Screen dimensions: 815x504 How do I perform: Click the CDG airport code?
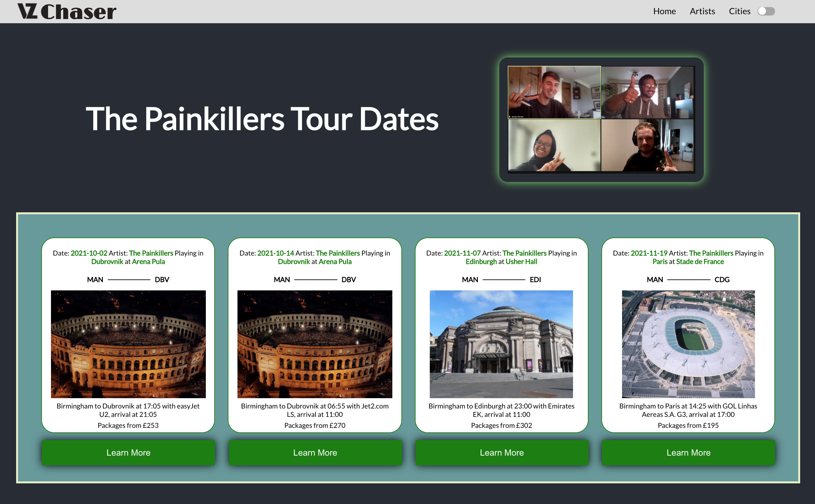(722, 280)
